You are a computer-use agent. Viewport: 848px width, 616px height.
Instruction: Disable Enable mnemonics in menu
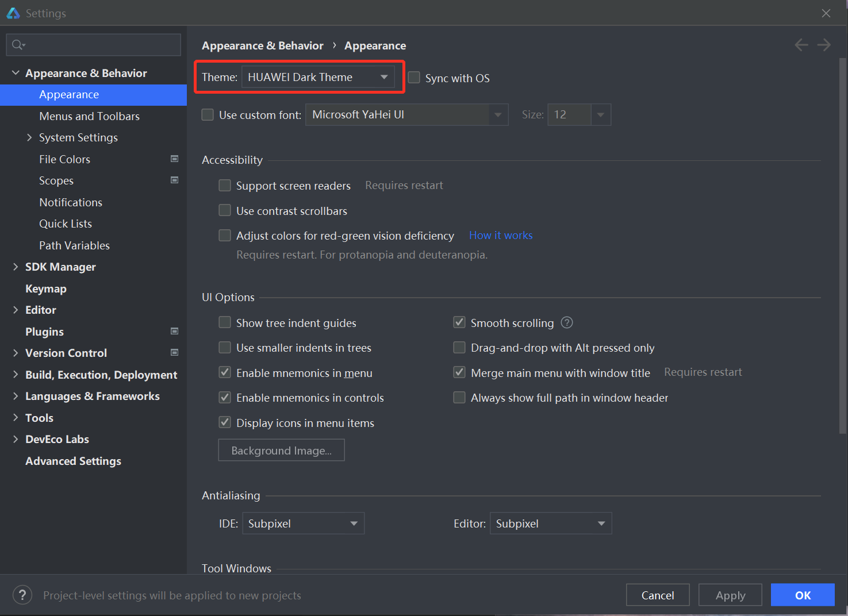(x=225, y=372)
